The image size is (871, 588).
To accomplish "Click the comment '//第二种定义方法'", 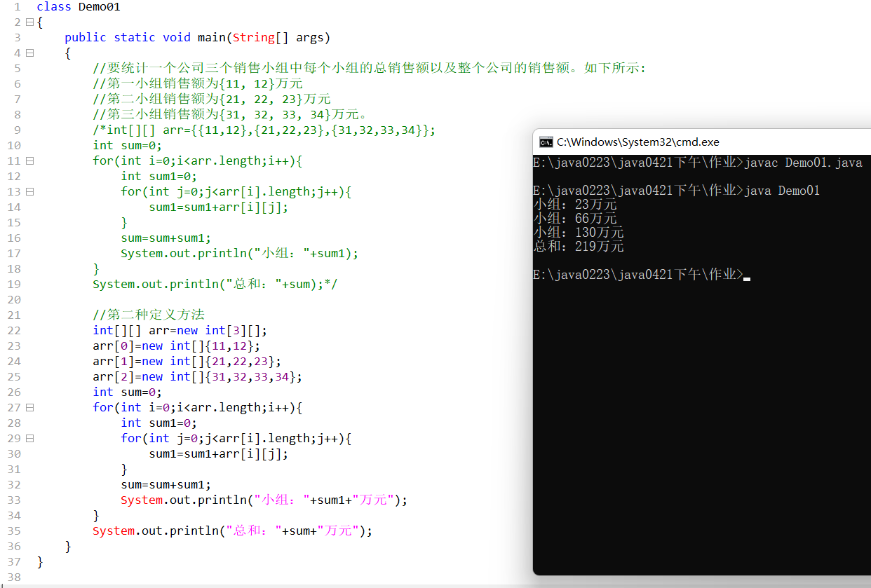I will tap(149, 315).
